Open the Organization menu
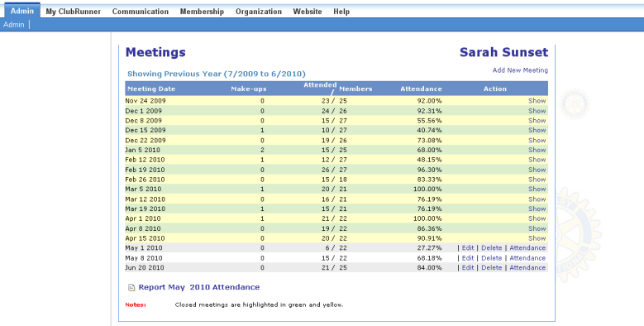This screenshot has width=644, height=326. point(259,12)
